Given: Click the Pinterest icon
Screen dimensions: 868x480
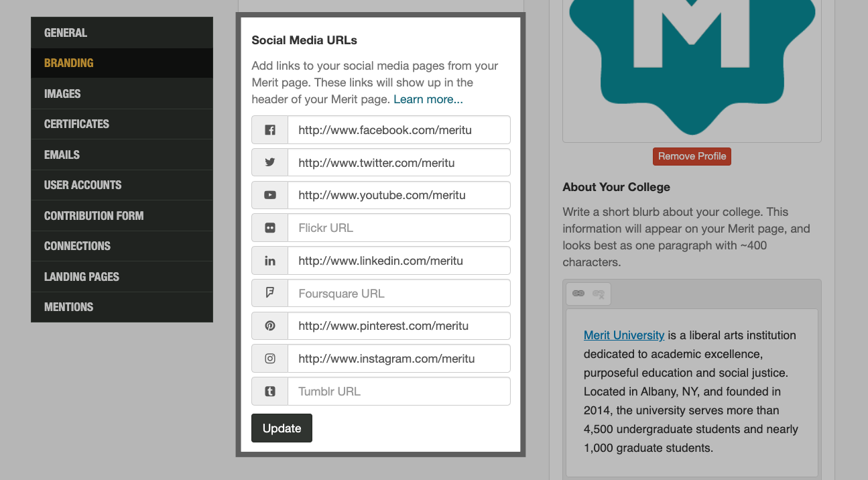Looking at the screenshot, I should click(x=270, y=326).
